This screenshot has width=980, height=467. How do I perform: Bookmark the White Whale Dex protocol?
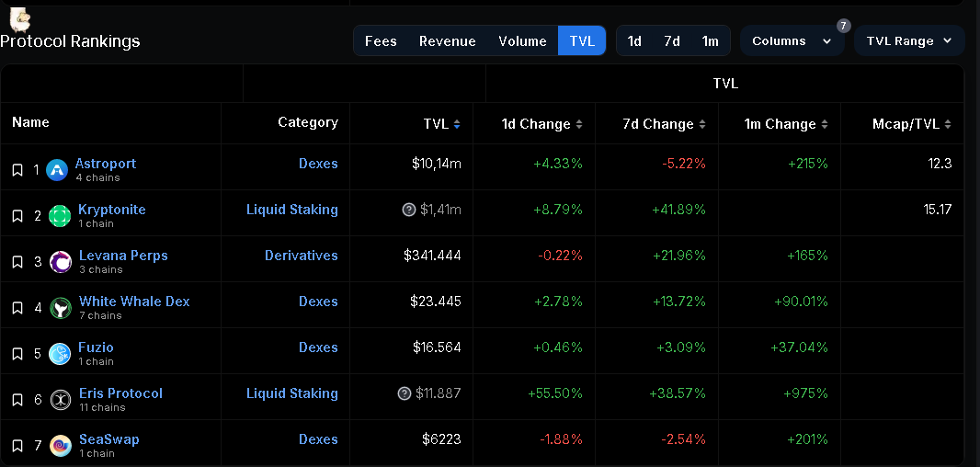click(17, 308)
